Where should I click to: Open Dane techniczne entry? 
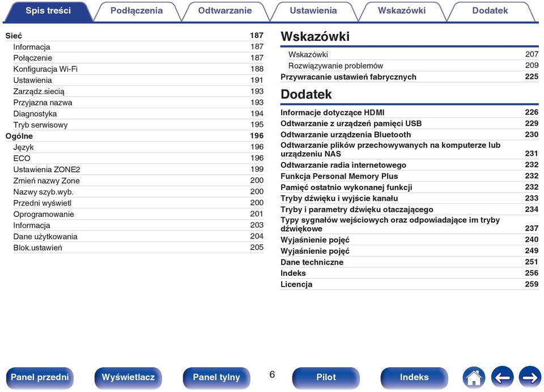[409, 262]
